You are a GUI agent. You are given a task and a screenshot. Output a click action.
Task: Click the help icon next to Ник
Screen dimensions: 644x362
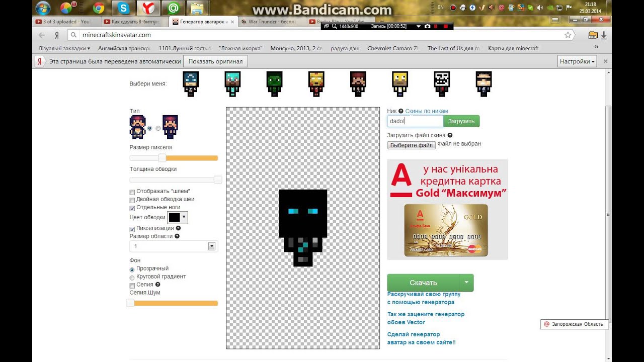pyautogui.click(x=401, y=111)
